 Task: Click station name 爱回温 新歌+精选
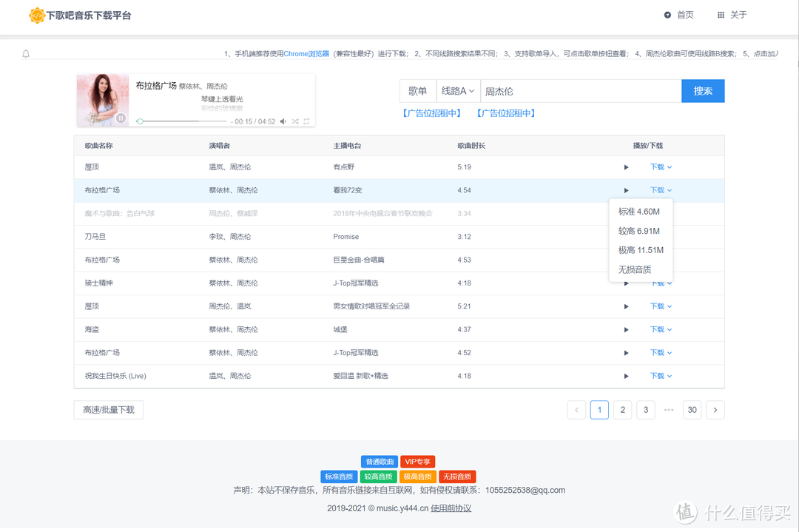pyautogui.click(x=361, y=376)
